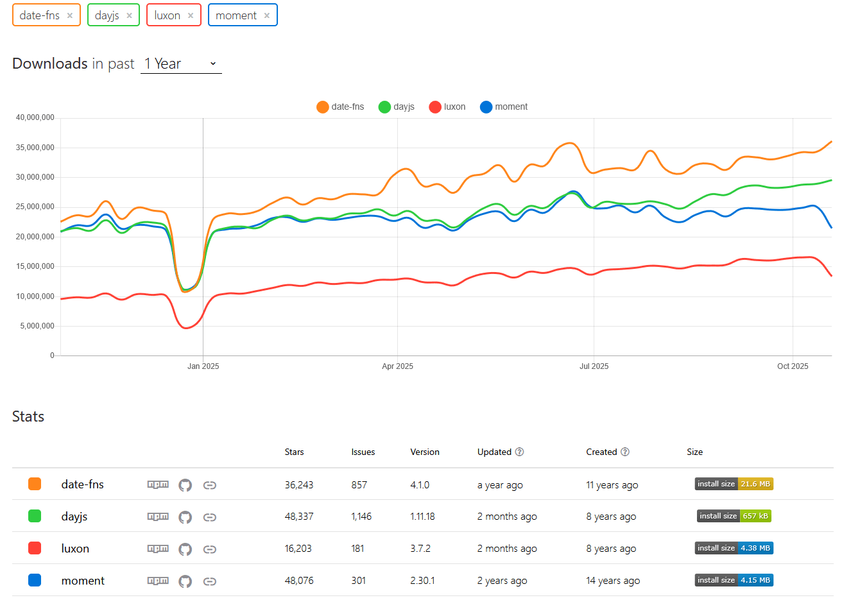Open the 1 Year time range dropdown
851x616 pixels.
click(181, 64)
